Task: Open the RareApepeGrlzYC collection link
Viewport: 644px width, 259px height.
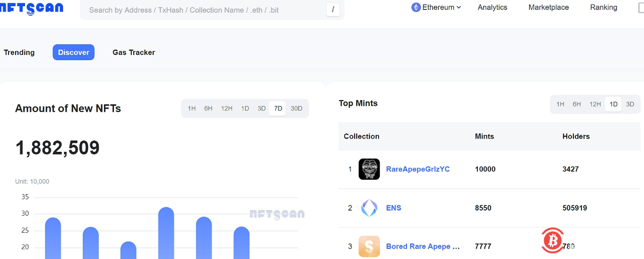Action: (x=418, y=169)
